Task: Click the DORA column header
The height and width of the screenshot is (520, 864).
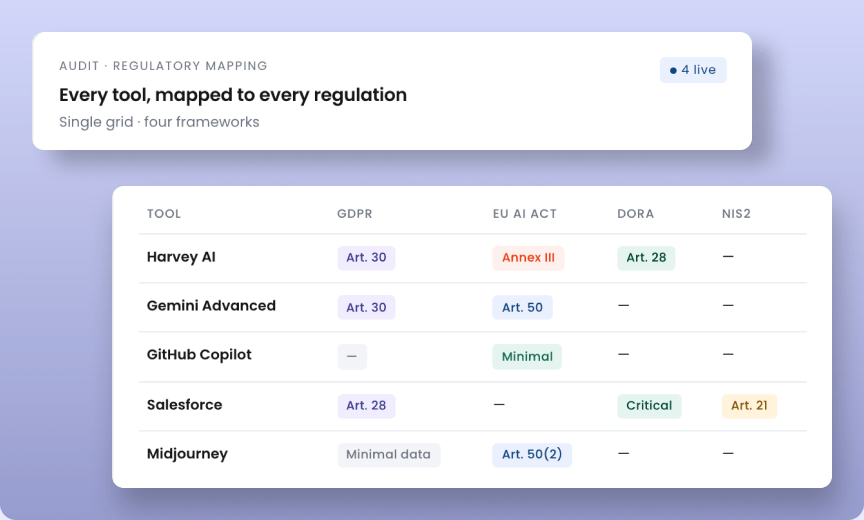Action: [635, 214]
